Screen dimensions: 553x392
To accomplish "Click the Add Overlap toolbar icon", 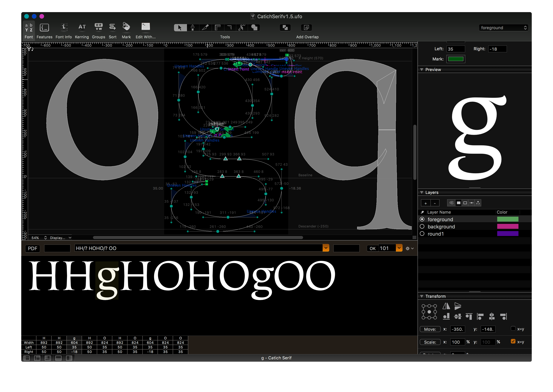I will click(306, 27).
